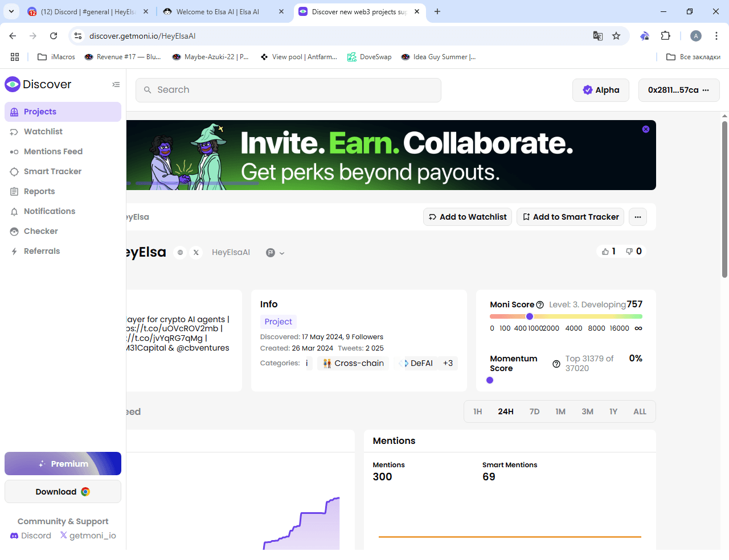Viewport: 729px width, 560px height.
Task: Close the Discord browser tab
Action: click(146, 11)
